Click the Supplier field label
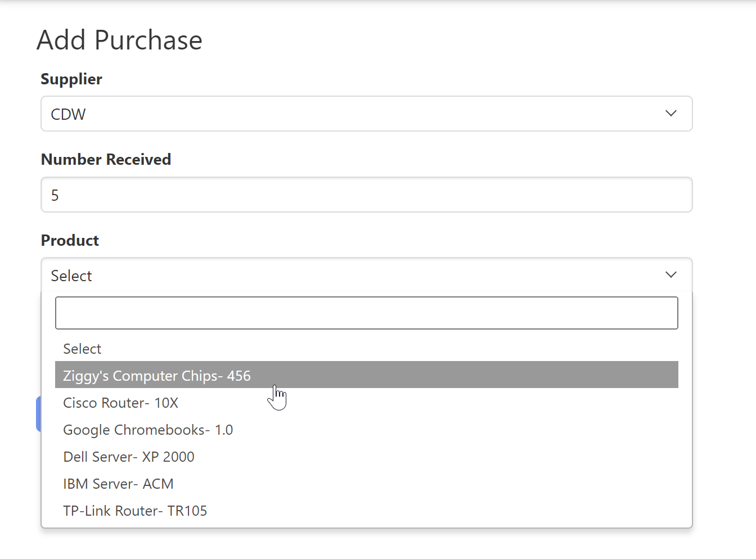 tap(71, 79)
